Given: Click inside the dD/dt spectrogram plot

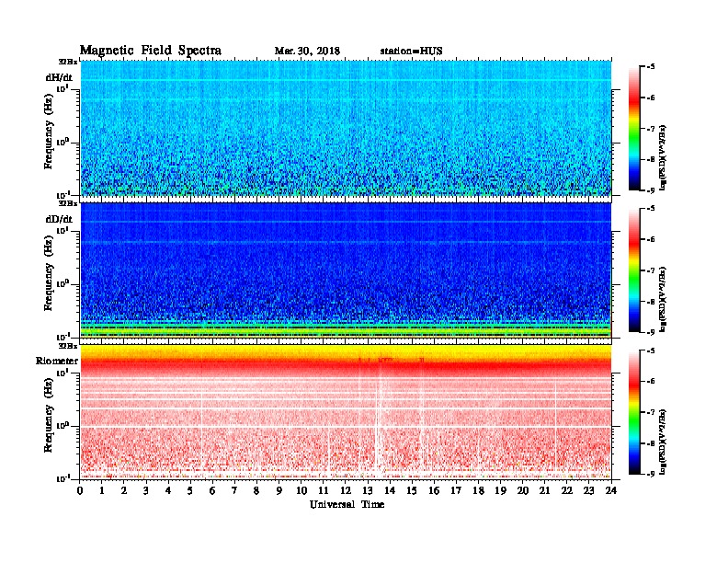Looking at the screenshot, I should tap(346, 270).
